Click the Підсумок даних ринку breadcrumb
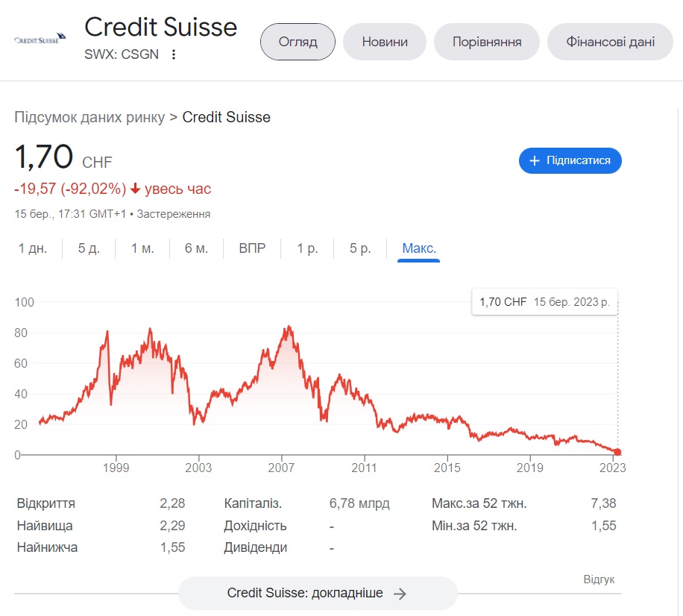The width and height of the screenshot is (683, 616). [89, 117]
